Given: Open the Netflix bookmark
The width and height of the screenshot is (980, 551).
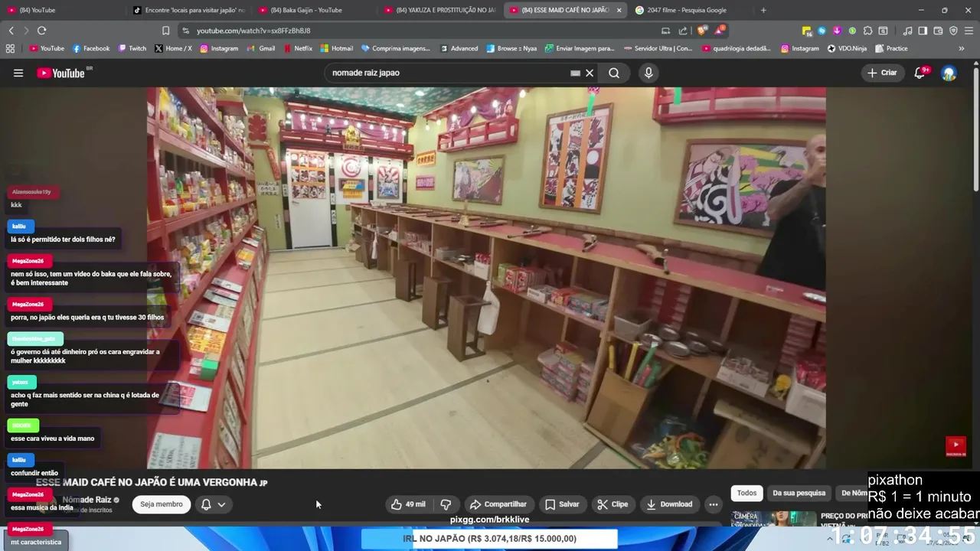Looking at the screenshot, I should click(x=298, y=48).
